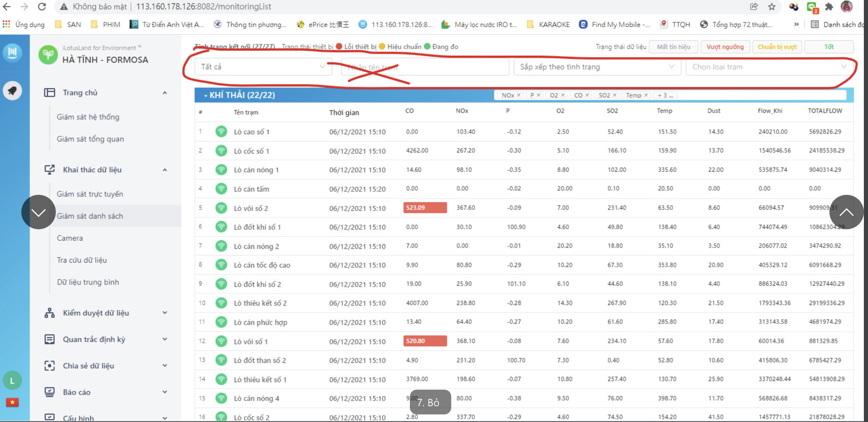Remove the SO2 tag from column filter
This screenshot has width=868, height=422.
click(x=614, y=95)
